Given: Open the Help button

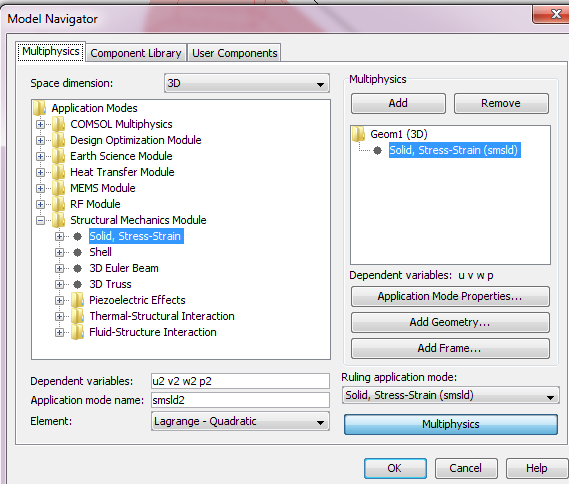Looking at the screenshot, I should coord(537,468).
